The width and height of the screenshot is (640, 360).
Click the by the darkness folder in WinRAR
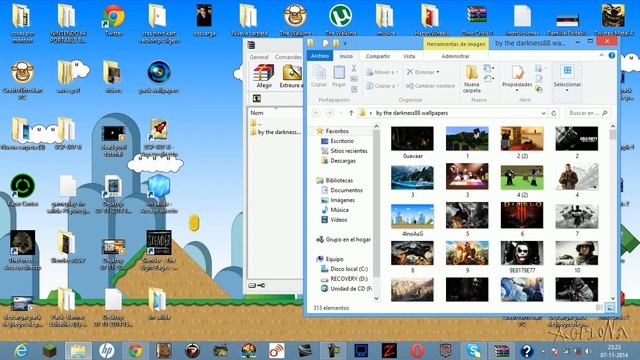coord(275,132)
